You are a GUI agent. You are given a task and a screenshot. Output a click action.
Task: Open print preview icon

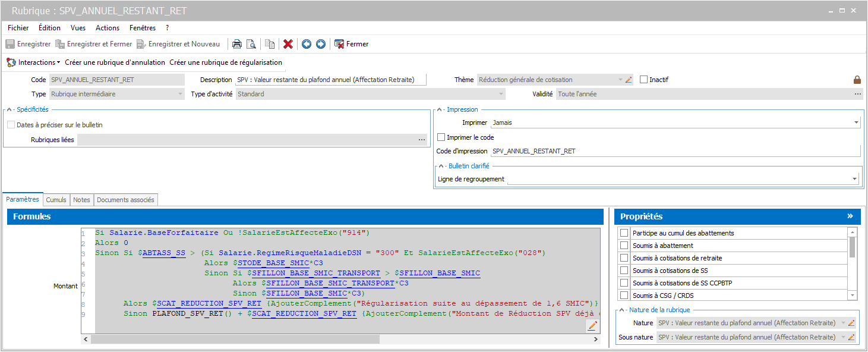coord(251,44)
